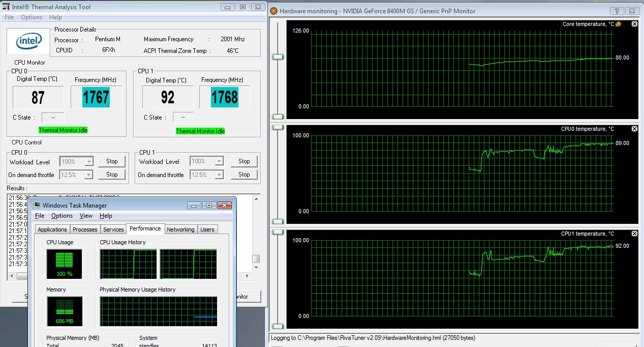Click the CPU 1 C State field

pyautogui.click(x=182, y=118)
